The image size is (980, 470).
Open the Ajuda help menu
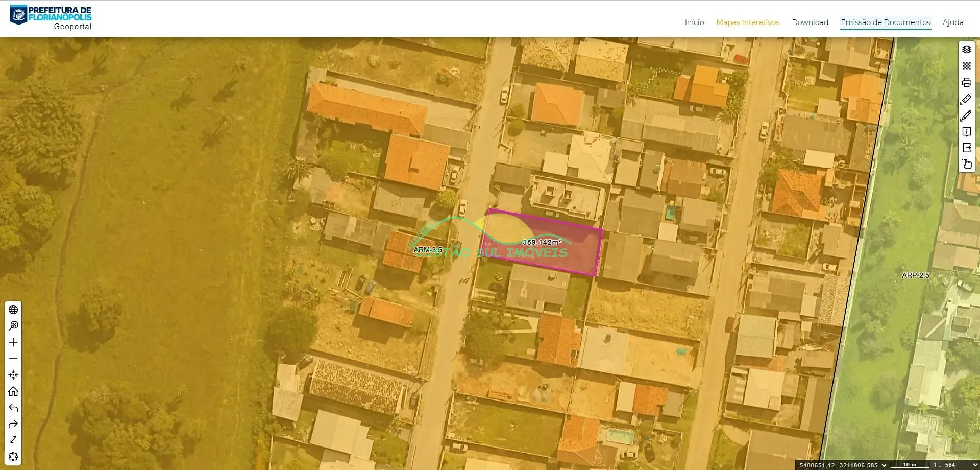953,22
